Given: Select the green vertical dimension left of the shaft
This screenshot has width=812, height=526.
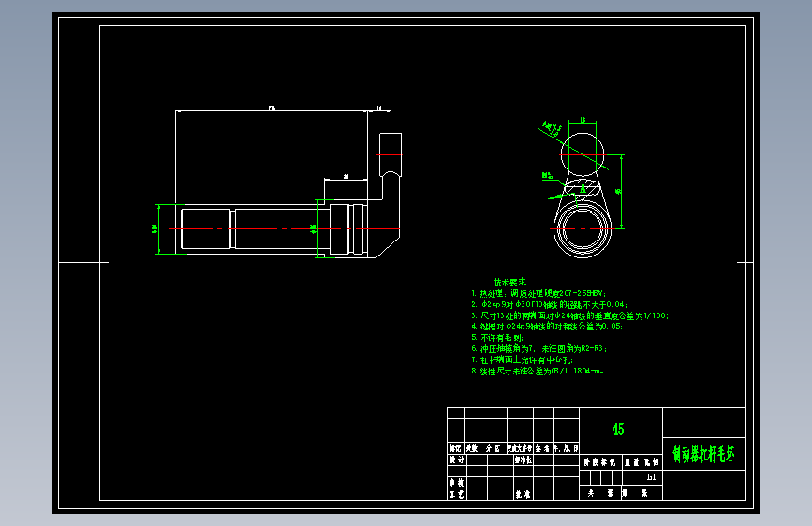Looking at the screenshot, I should click(x=157, y=228).
